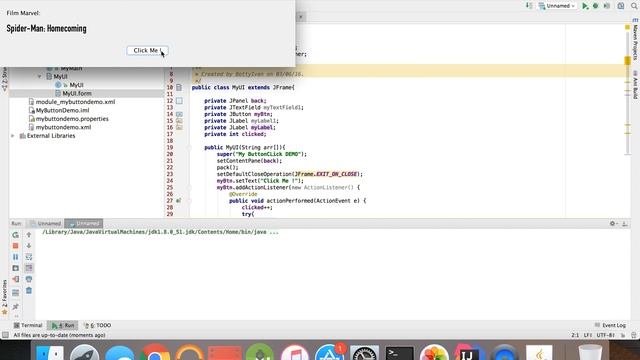Change the LF line separator in status bar
Image resolution: width=640 pixels, height=360 pixels.
coord(588,335)
